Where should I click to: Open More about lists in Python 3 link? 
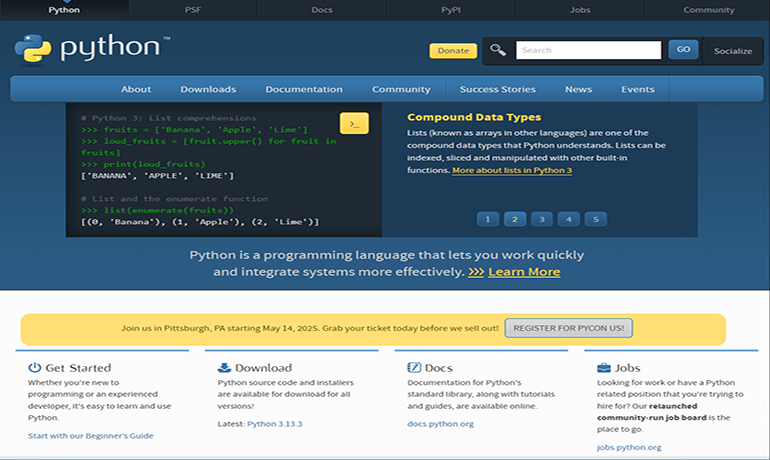point(512,170)
